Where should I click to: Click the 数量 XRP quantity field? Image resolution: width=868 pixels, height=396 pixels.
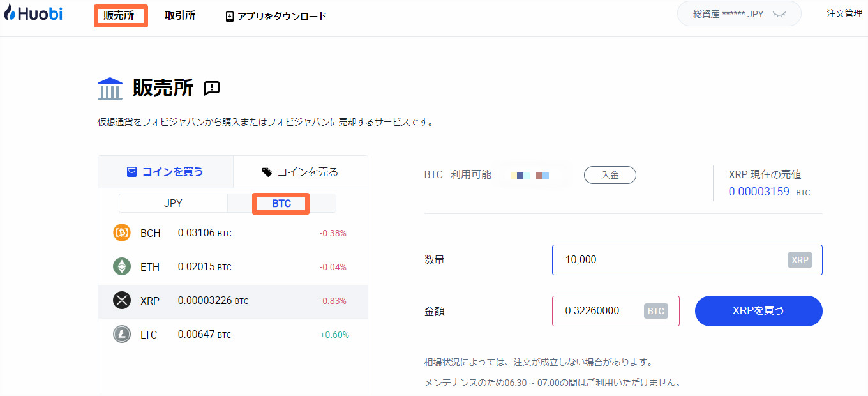tap(670, 260)
